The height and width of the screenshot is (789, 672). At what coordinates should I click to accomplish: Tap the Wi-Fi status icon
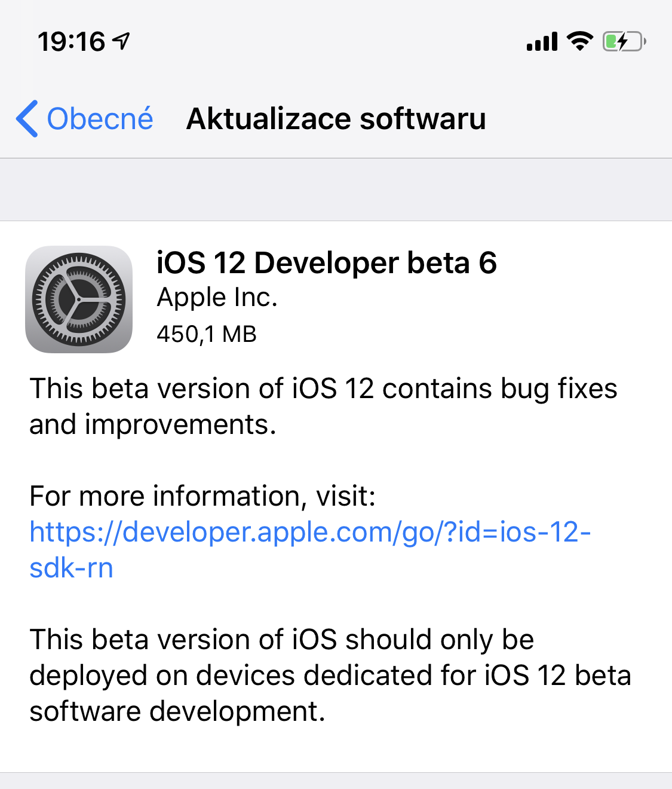579,41
